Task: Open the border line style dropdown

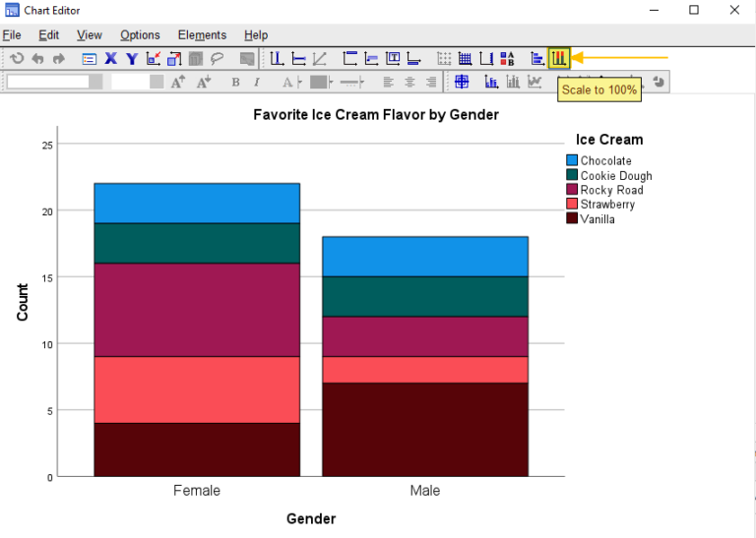Action: click(x=351, y=83)
